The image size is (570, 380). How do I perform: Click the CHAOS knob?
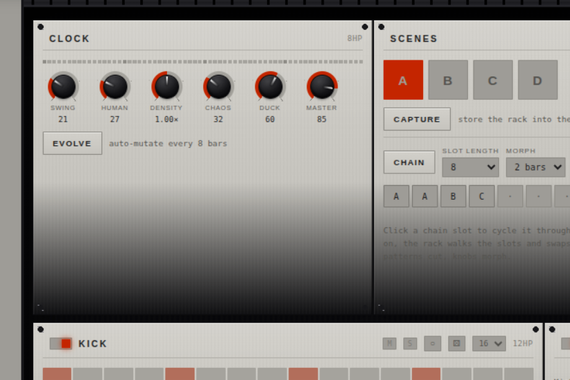click(x=218, y=87)
